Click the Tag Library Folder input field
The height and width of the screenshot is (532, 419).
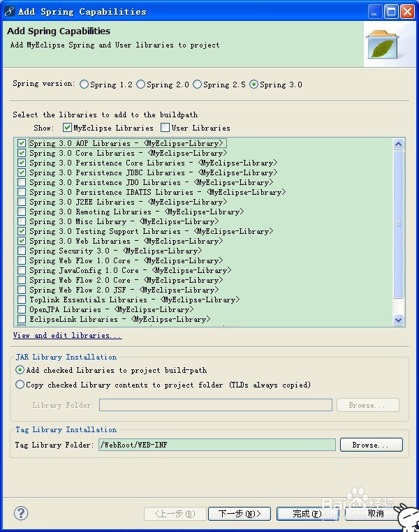coord(217,445)
